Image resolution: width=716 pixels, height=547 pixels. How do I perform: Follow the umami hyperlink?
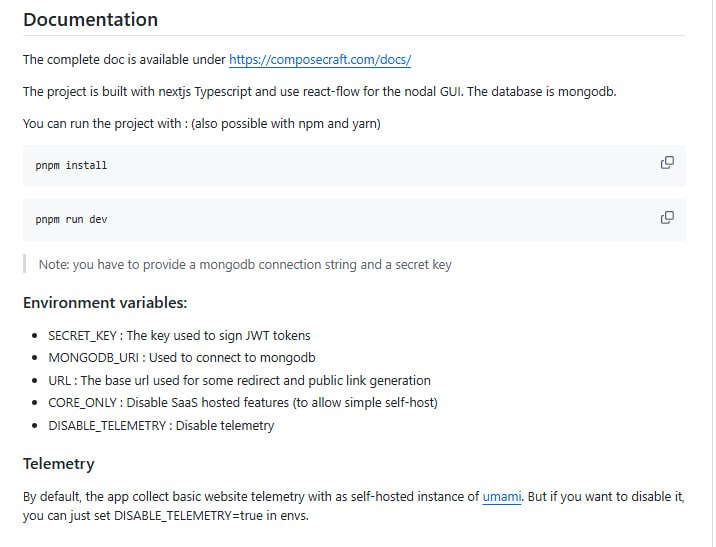pos(502,496)
